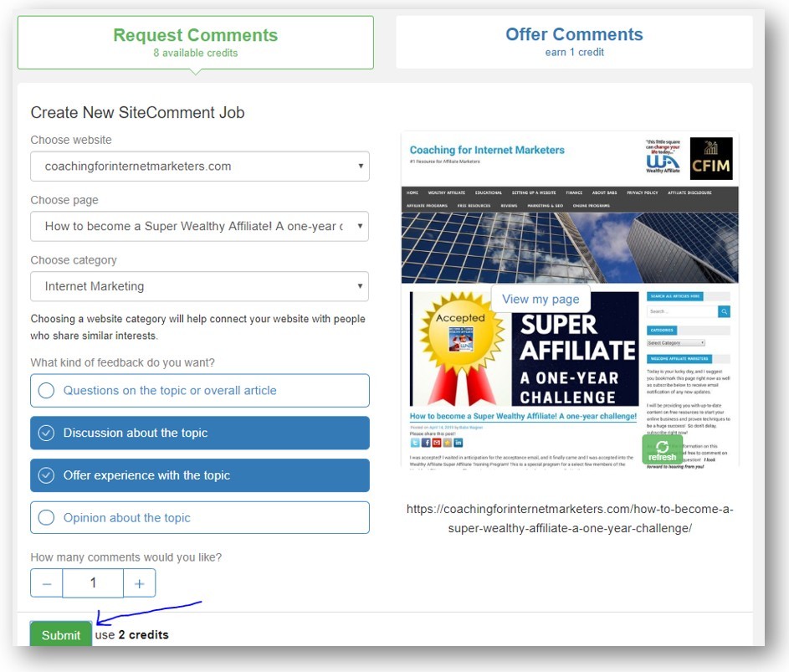The image size is (789, 672).
Task: Click MARKETING & SEO in preview site menu
Action: 545,205
